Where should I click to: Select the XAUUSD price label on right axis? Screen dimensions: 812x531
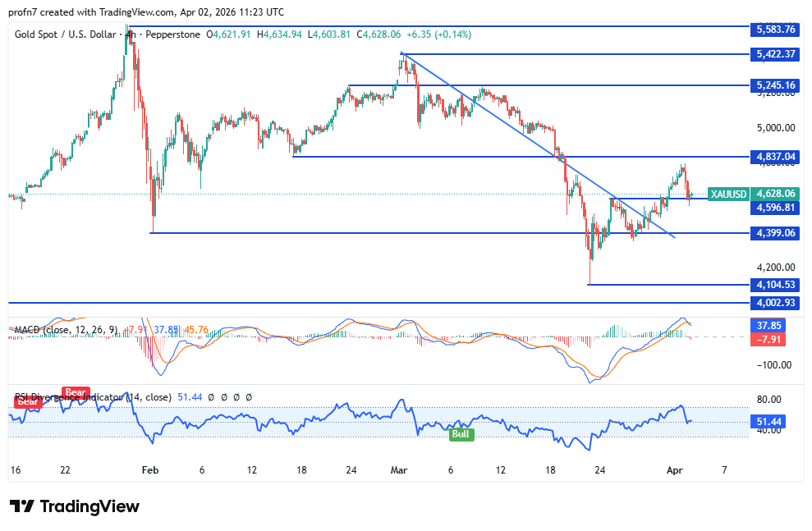pos(727,195)
